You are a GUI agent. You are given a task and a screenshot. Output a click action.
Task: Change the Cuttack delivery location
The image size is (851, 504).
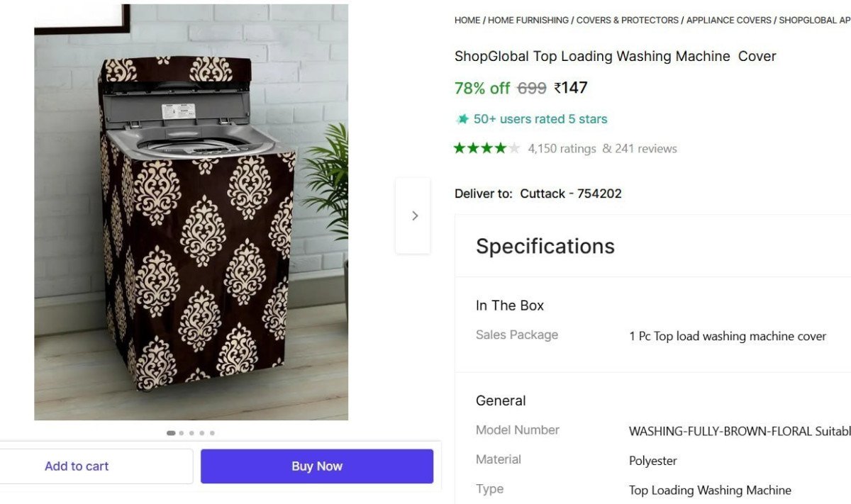point(571,193)
